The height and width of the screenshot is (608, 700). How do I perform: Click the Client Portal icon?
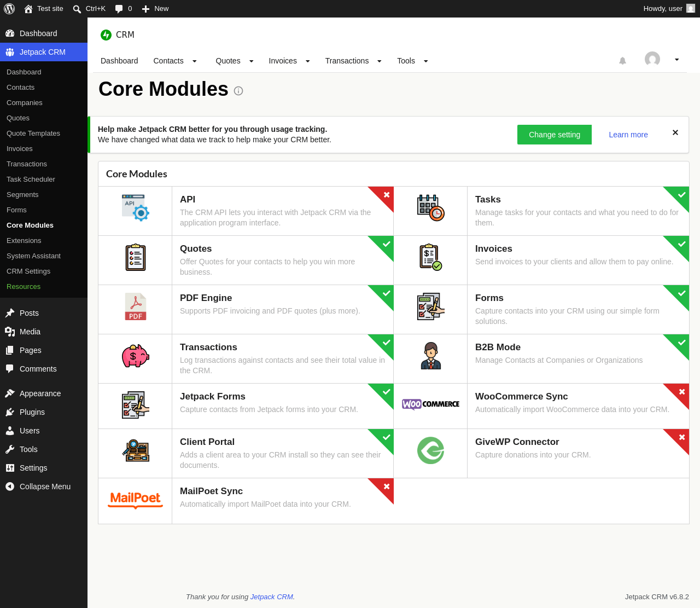coord(136,450)
